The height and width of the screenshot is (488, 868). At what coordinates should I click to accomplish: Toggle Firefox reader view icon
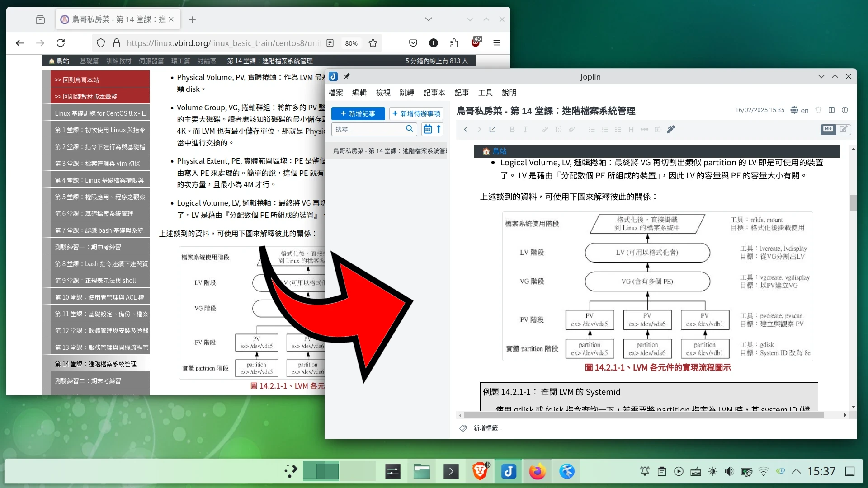point(330,43)
